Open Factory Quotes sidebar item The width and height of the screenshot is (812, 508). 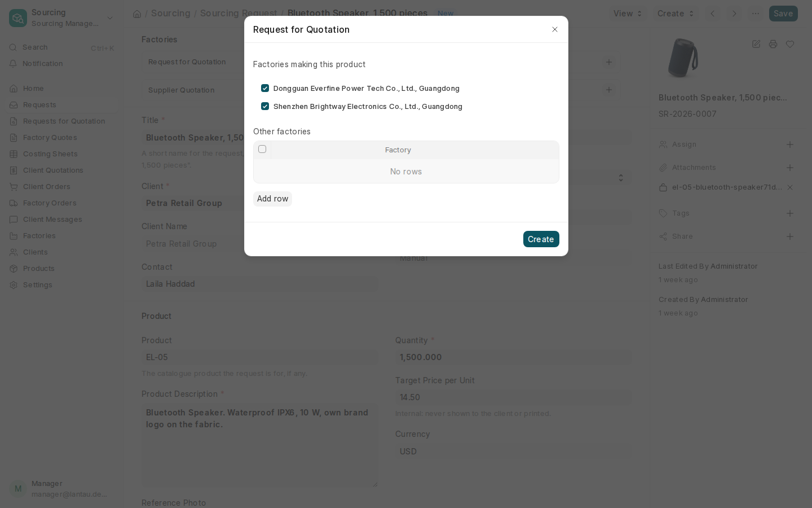point(61,138)
